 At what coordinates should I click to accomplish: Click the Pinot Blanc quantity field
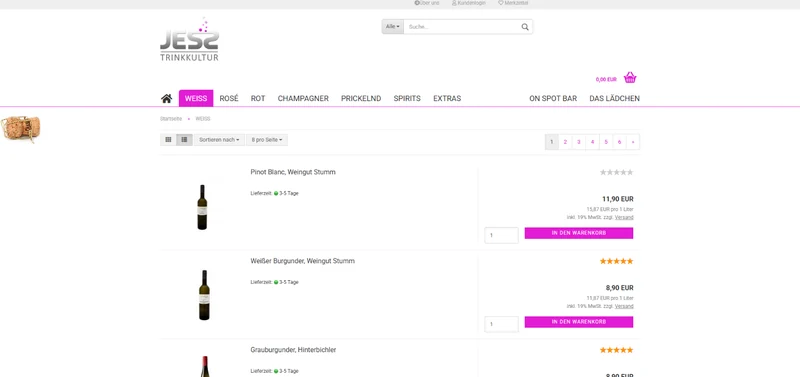pos(502,235)
